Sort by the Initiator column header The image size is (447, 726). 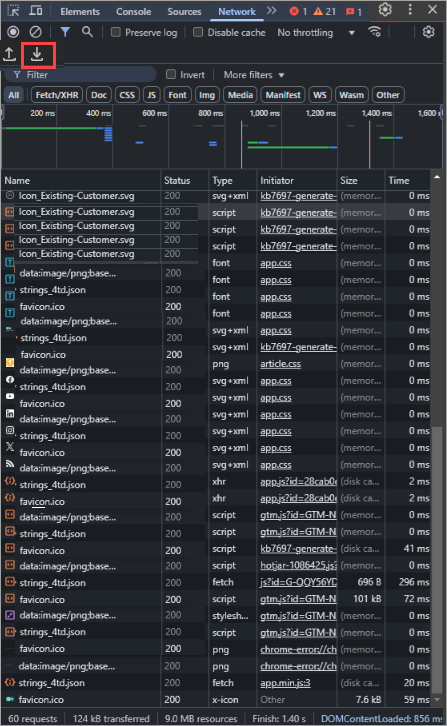click(296, 181)
